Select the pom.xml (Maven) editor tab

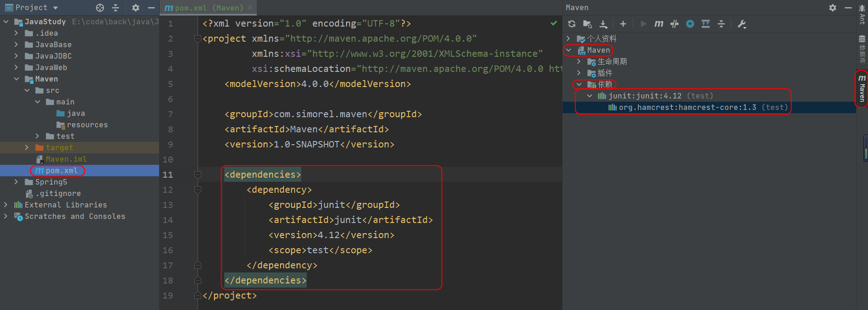209,8
